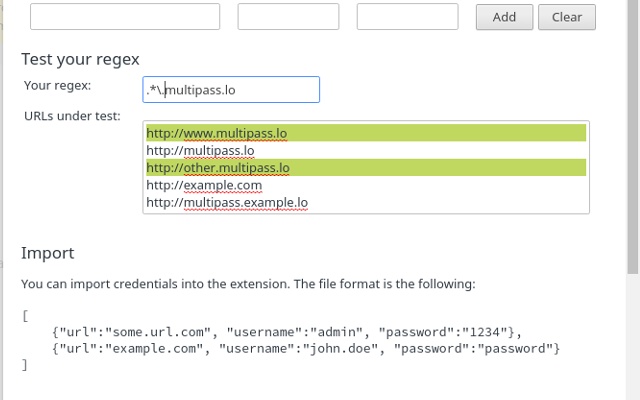Click the import file format description text
The image size is (640, 400).
click(248, 284)
